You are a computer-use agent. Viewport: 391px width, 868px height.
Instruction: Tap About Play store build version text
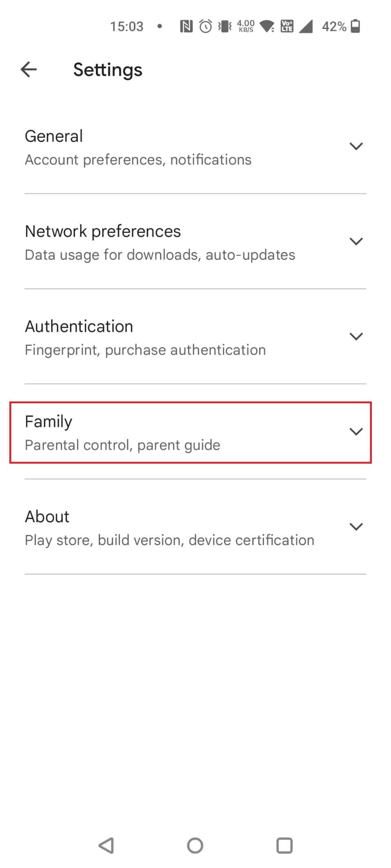169,540
